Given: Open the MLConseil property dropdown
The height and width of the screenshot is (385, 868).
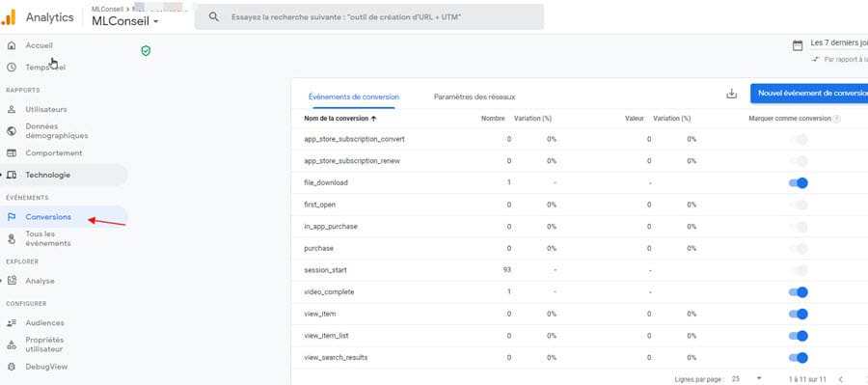Looking at the screenshot, I should 125,21.
